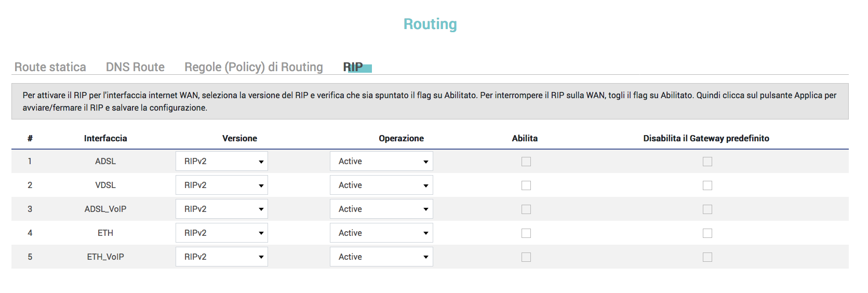Disable default gateway for ETH interface
The height and width of the screenshot is (293, 868).
pyautogui.click(x=707, y=233)
